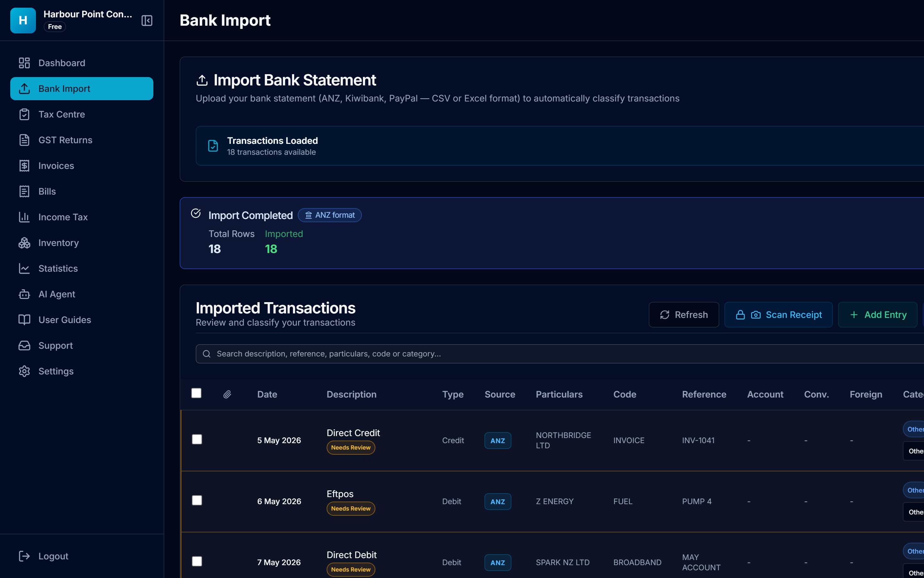This screenshot has height=578, width=924.
Task: Navigate to Invoices
Action: tap(82, 165)
